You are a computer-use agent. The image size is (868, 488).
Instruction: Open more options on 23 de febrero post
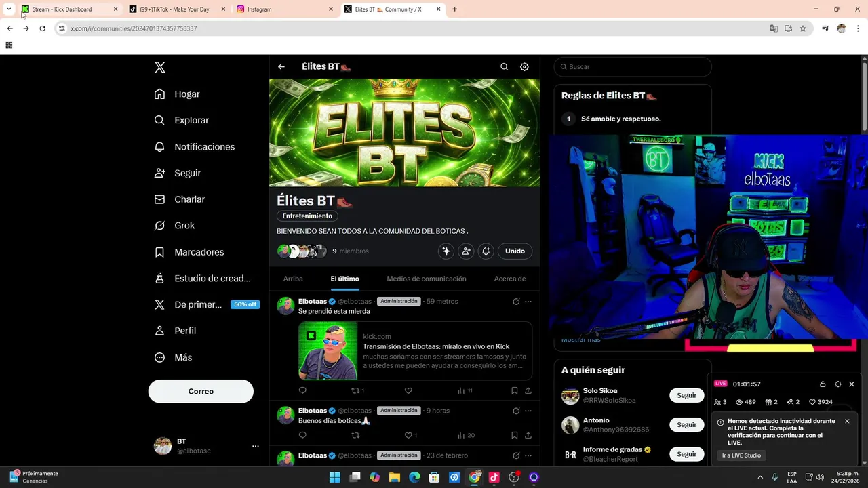528,455
